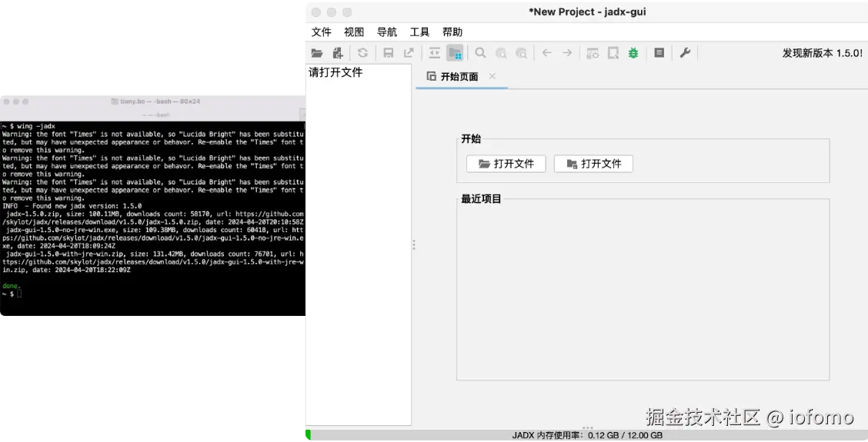
Task: Click 'Found new jadx version: 1.5.0' line
Action: (72, 206)
